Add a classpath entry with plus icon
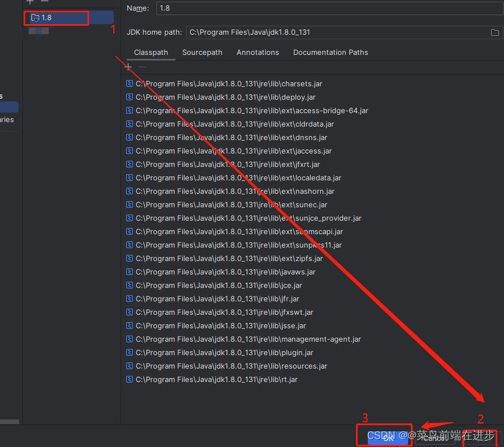Image resolution: width=504 pixels, height=447 pixels. [128, 67]
